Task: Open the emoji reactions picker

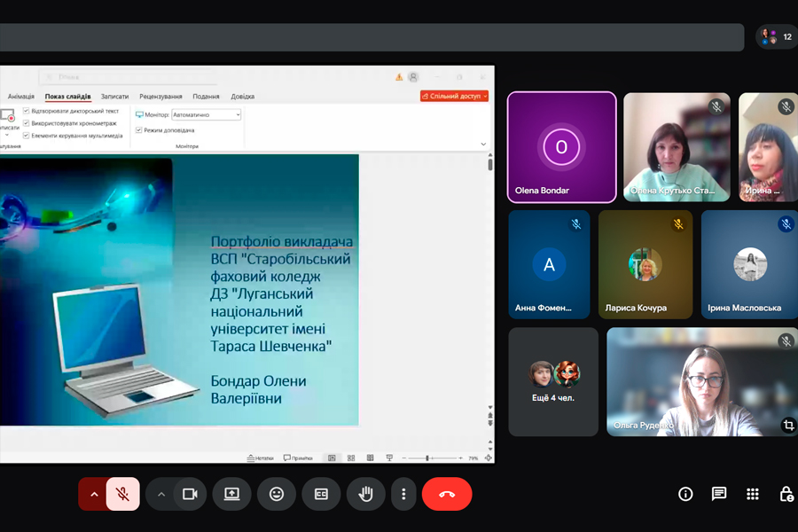Action: click(277, 494)
